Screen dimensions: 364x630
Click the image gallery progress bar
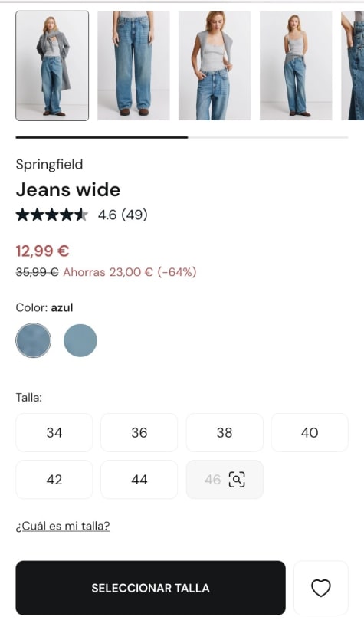[182, 137]
